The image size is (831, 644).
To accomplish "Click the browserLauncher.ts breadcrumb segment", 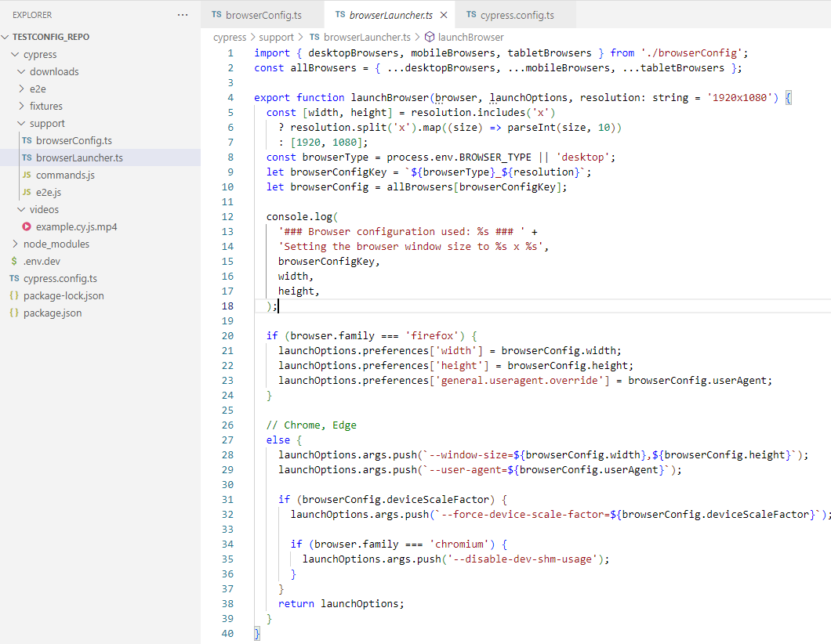I will coord(367,37).
